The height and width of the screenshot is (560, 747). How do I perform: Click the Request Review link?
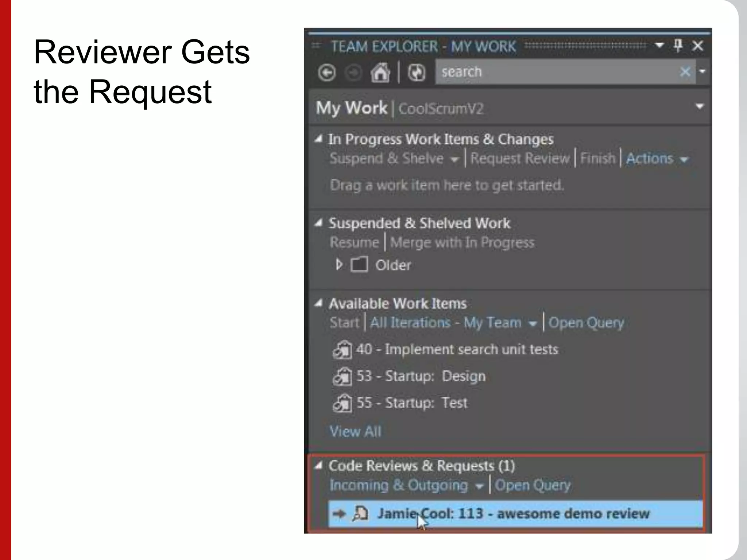[x=520, y=159]
